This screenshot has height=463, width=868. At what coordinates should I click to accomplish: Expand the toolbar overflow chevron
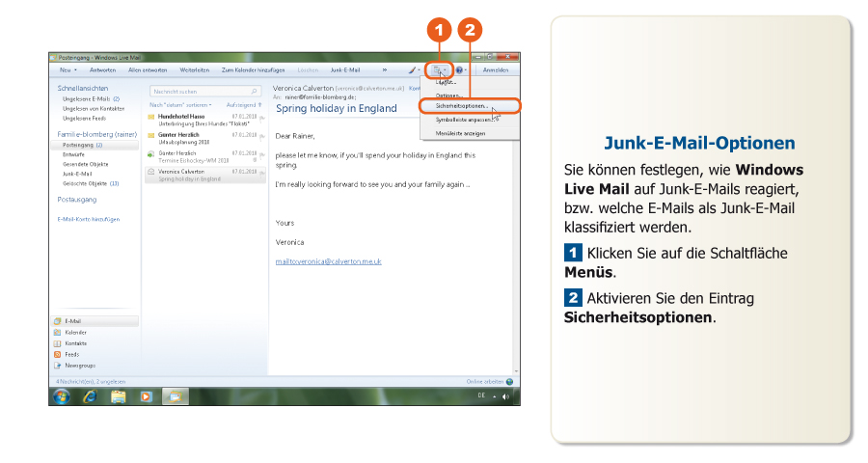click(x=385, y=70)
